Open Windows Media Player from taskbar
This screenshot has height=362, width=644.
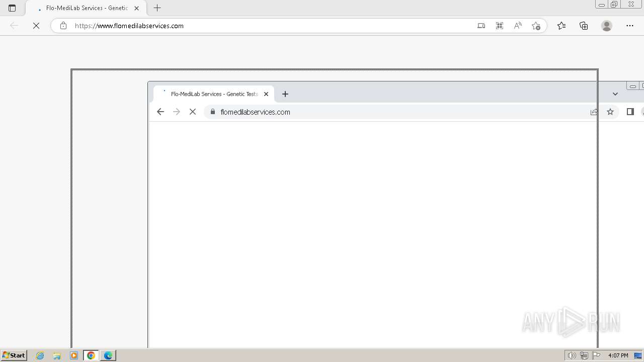(x=74, y=355)
